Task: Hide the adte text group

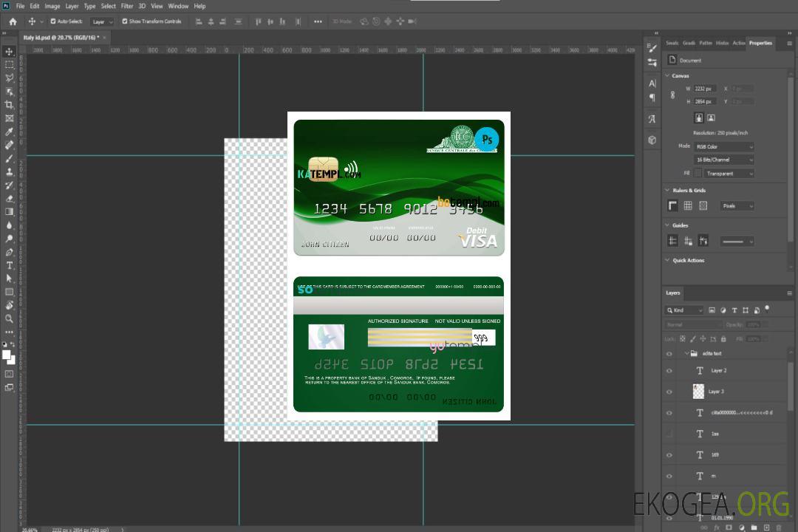Action: click(x=669, y=354)
